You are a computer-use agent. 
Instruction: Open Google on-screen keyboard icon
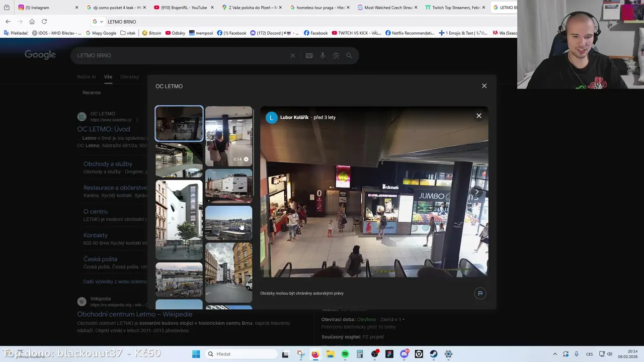309,56
